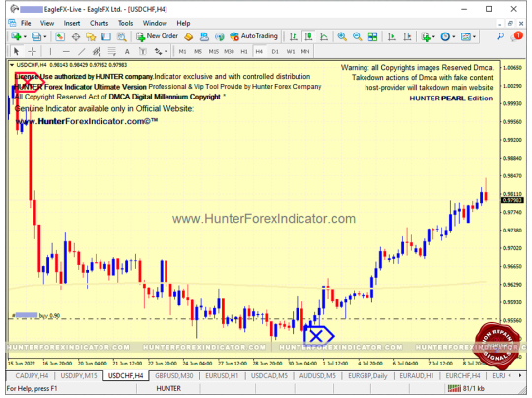The height and width of the screenshot is (398, 532).
Task: Switch chart to M30 timeframe
Action: coord(229,51)
